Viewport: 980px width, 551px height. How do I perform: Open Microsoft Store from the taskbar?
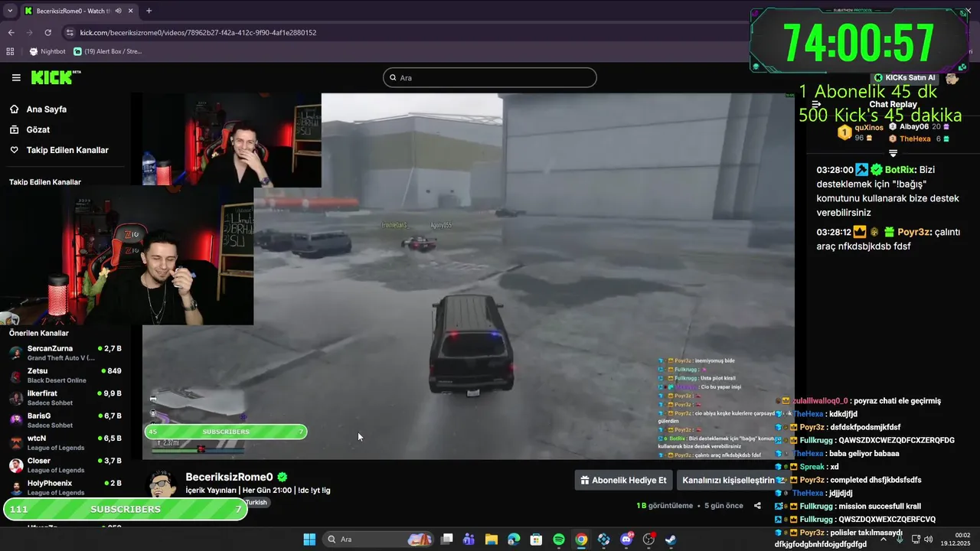click(x=537, y=540)
